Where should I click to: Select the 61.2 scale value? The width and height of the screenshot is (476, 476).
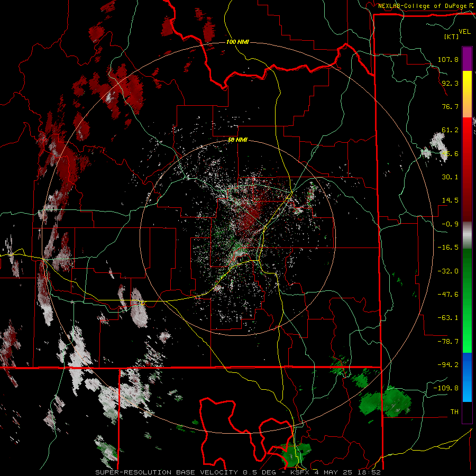pos(450,130)
